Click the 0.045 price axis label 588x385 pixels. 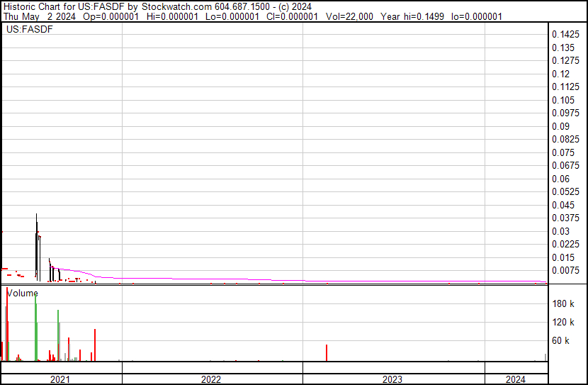click(x=563, y=205)
